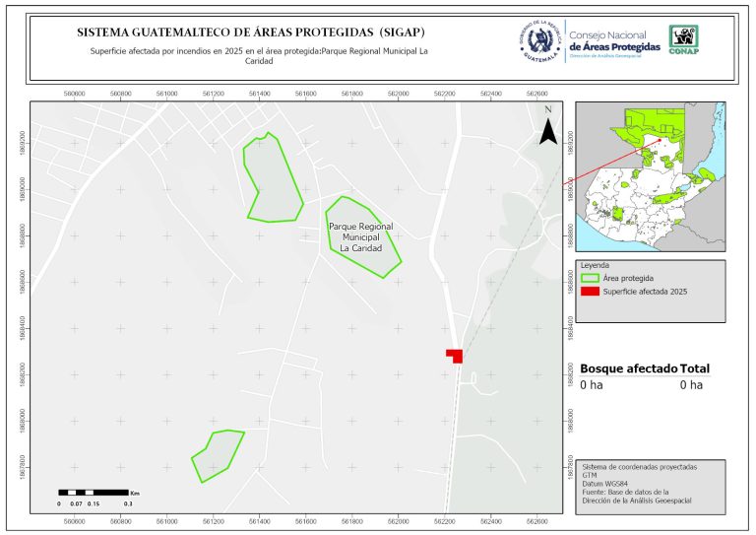Click the subtitle about 2025 fire-affected surface

click(x=256, y=55)
